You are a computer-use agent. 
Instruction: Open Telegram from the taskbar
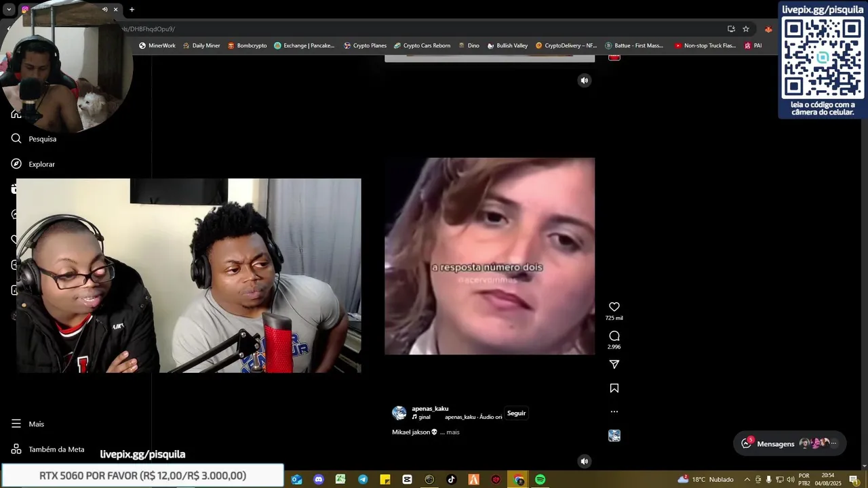tap(363, 479)
